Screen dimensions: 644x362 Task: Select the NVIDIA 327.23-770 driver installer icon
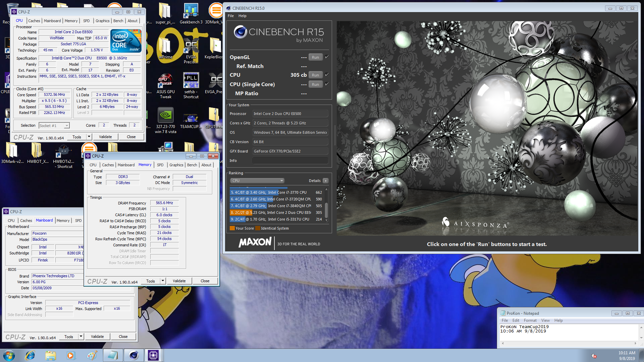point(165,120)
